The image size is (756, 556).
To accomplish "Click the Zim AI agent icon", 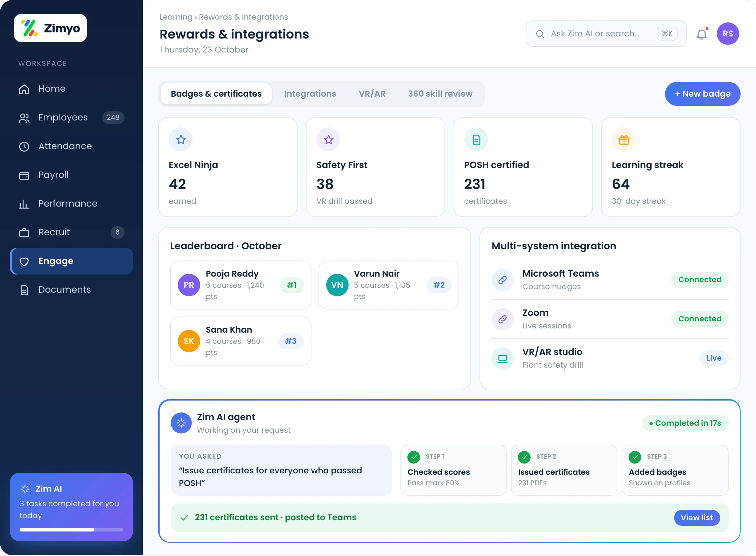I will point(181,423).
